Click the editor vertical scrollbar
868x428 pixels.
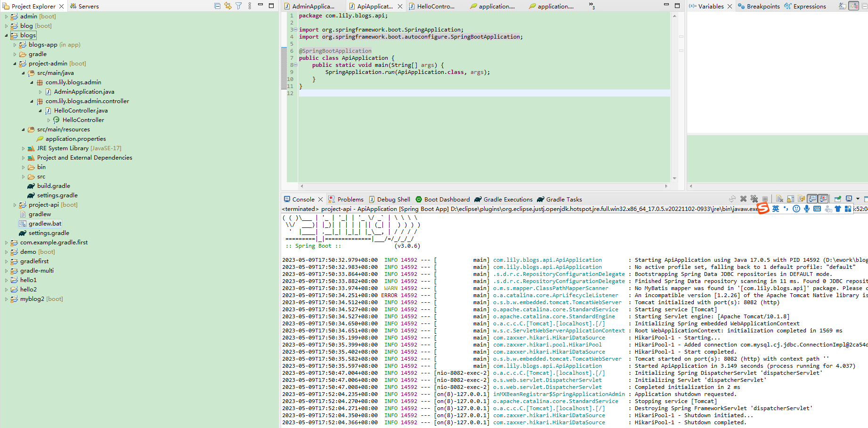(674, 97)
